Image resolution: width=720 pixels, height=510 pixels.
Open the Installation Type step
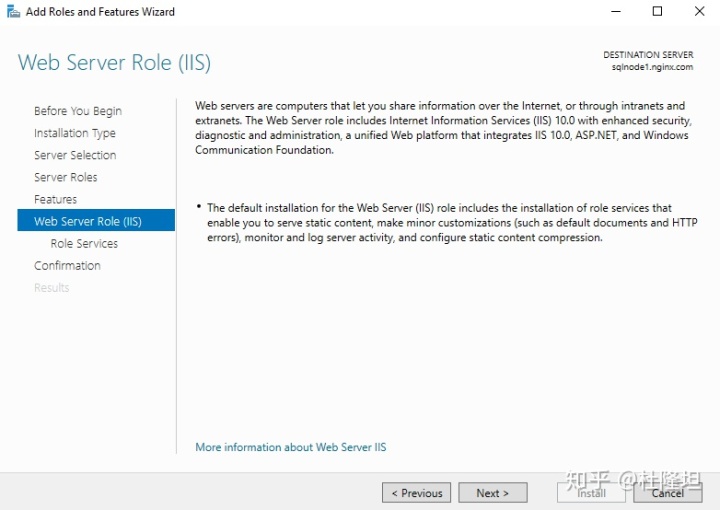(x=75, y=133)
